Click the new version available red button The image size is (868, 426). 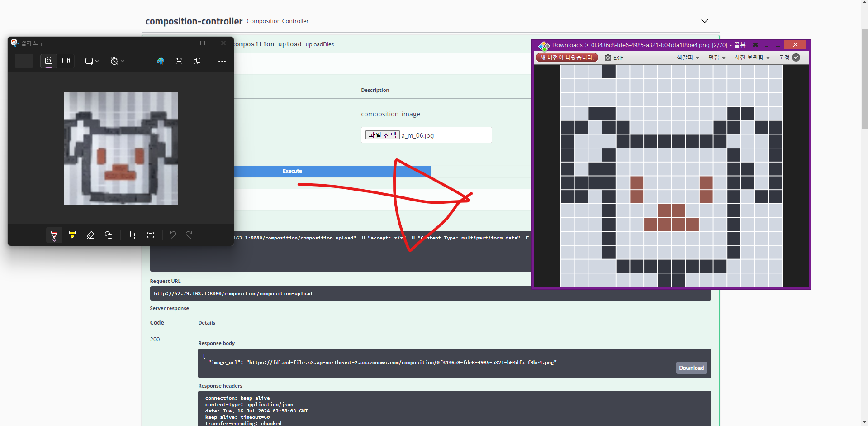pyautogui.click(x=567, y=57)
